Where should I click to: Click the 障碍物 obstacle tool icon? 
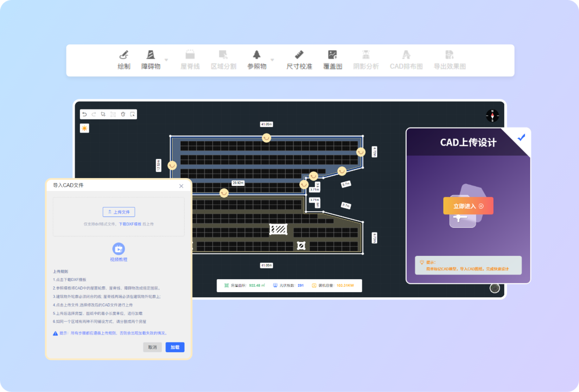[151, 55]
